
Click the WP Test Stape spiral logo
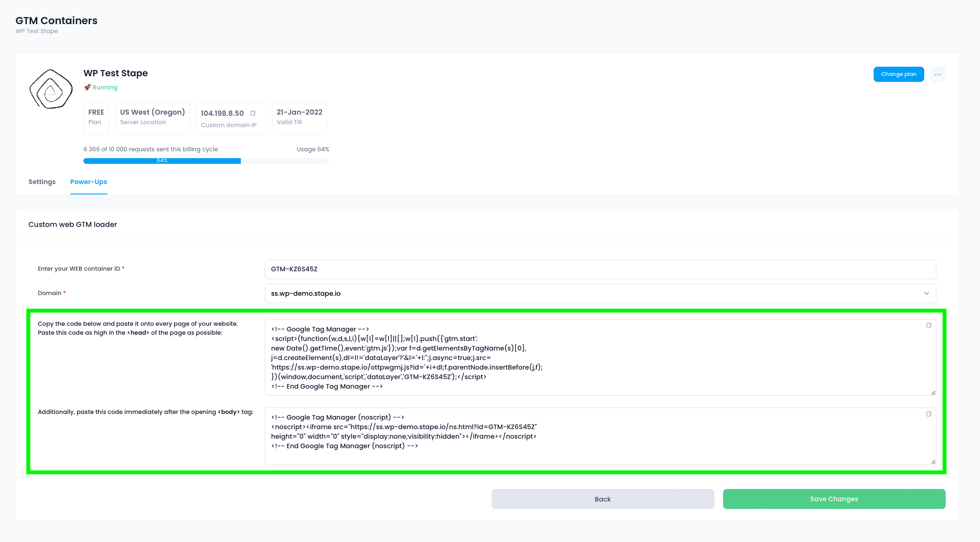point(51,89)
